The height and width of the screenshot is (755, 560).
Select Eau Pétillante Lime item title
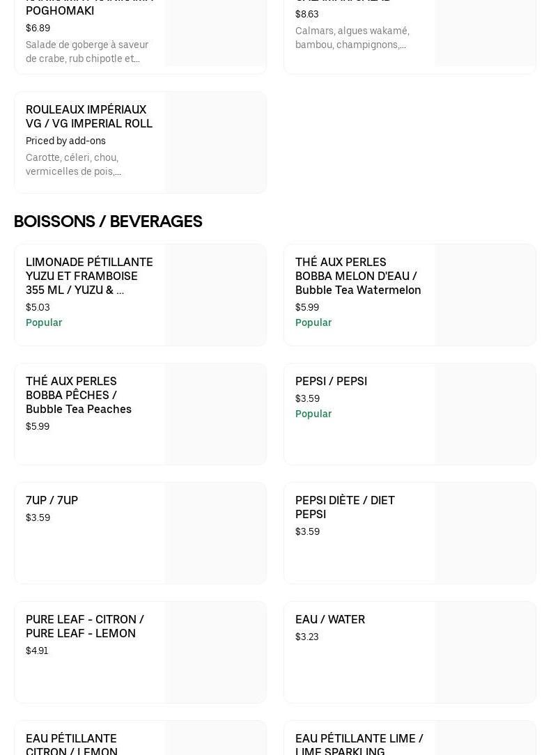(359, 744)
